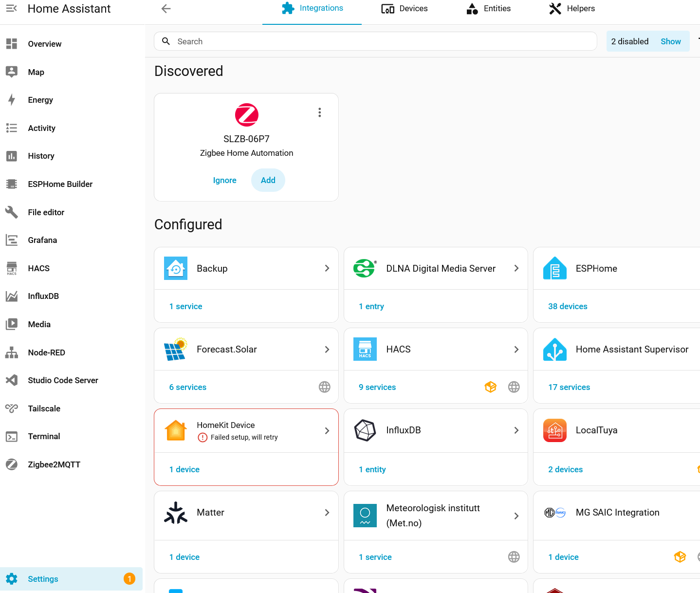This screenshot has height=593, width=700.
Task: Expand the HACS integration chevron
Action: 516,350
